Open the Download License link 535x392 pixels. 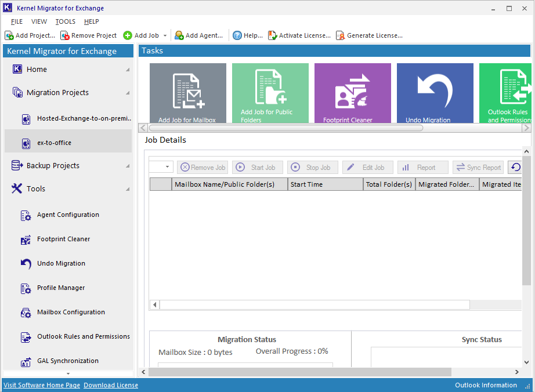click(111, 385)
